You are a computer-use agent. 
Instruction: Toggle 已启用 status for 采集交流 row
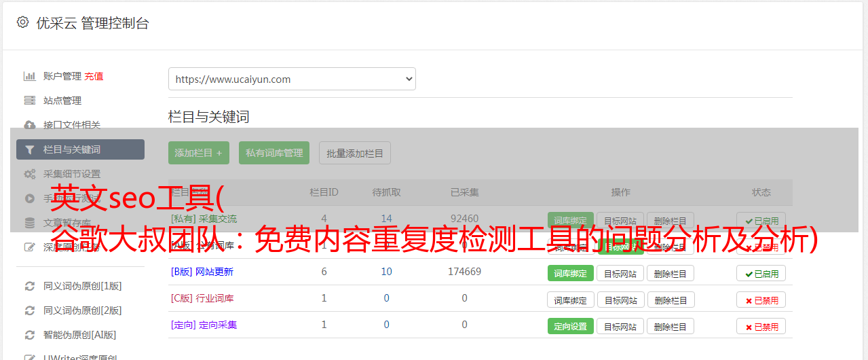pyautogui.click(x=761, y=220)
